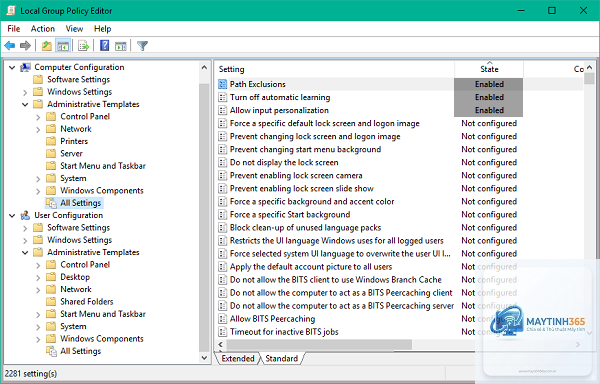Select Network under User Configuration
The image size is (600, 384).
click(76, 290)
